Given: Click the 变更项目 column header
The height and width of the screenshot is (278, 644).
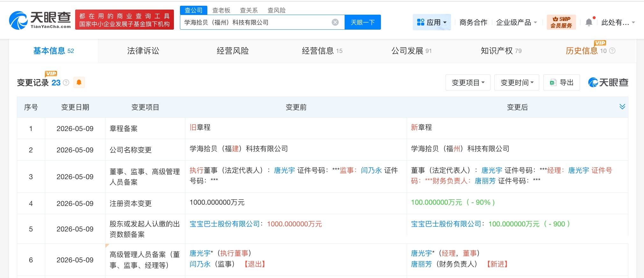Looking at the screenshot, I should coord(145,107).
